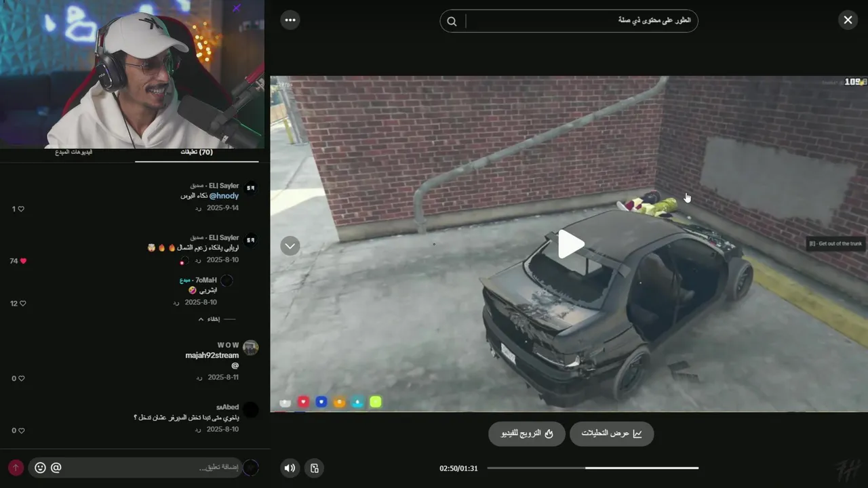The image size is (868, 488).
Task: Open sAAbed's profile avatar
Action: [x=251, y=409]
